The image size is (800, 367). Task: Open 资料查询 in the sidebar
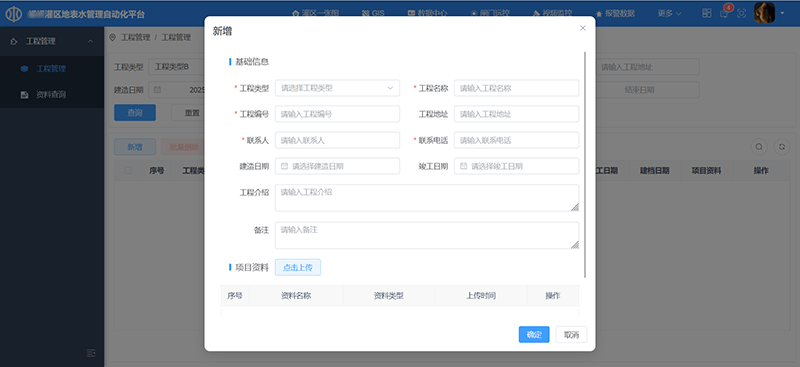point(51,95)
